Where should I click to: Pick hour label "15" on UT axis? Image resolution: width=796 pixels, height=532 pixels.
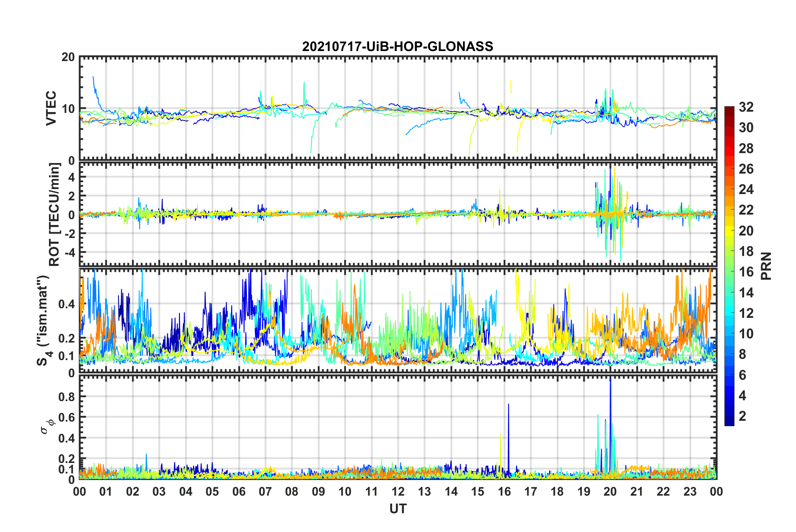pos(478,491)
